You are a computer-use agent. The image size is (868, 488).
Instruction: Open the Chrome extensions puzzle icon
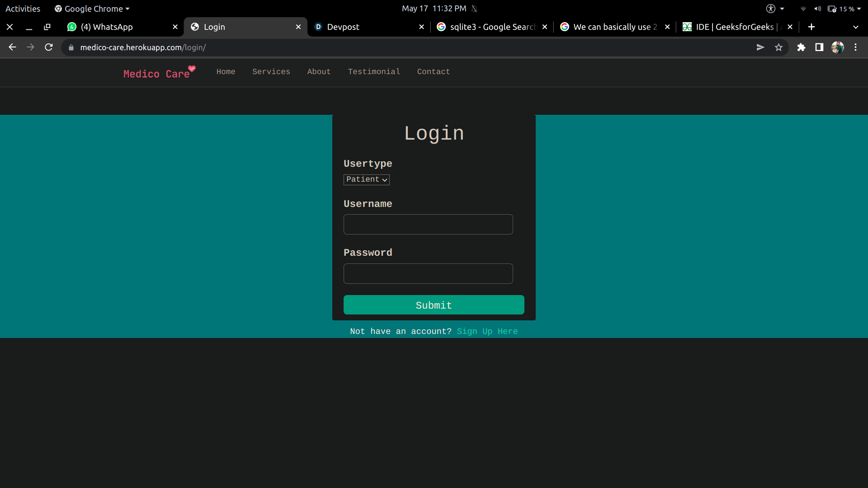(x=801, y=47)
